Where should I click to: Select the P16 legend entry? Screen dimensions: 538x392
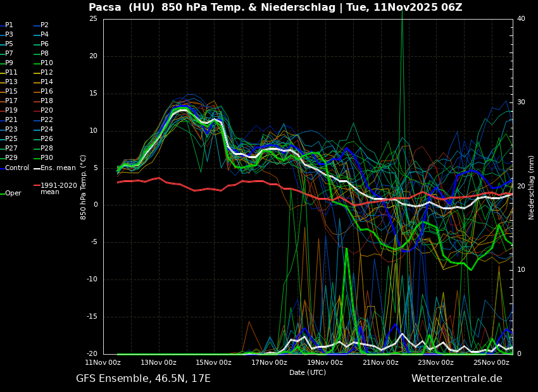46,92
